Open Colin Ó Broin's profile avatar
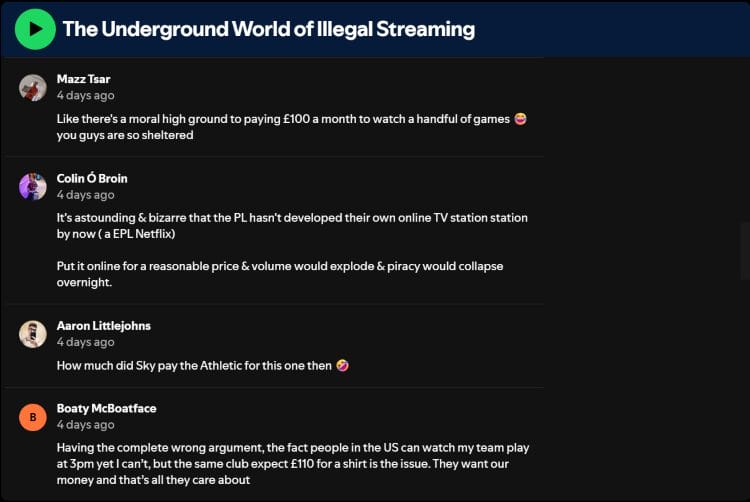The height and width of the screenshot is (502, 750). click(x=33, y=186)
